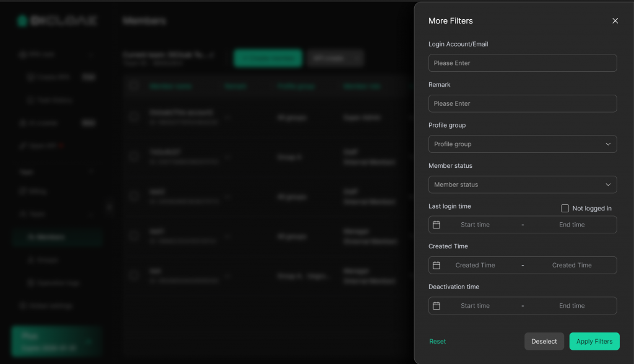Select Last login time End time field

point(571,225)
